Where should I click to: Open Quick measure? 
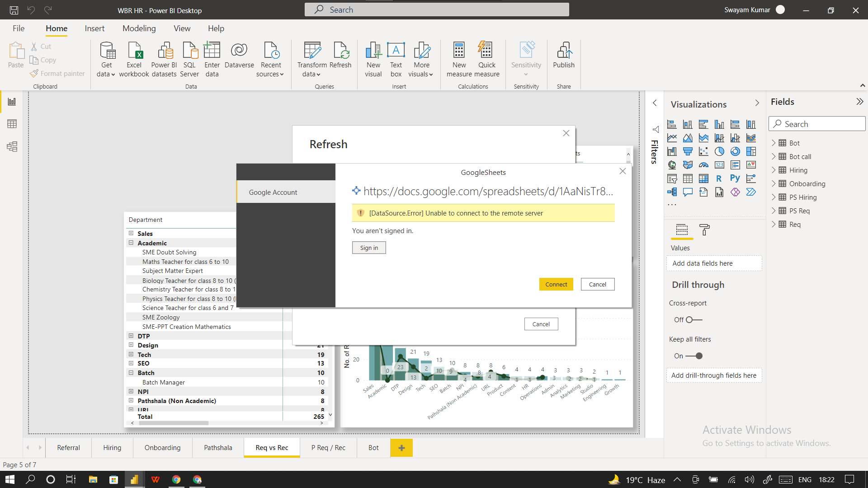pyautogui.click(x=487, y=59)
